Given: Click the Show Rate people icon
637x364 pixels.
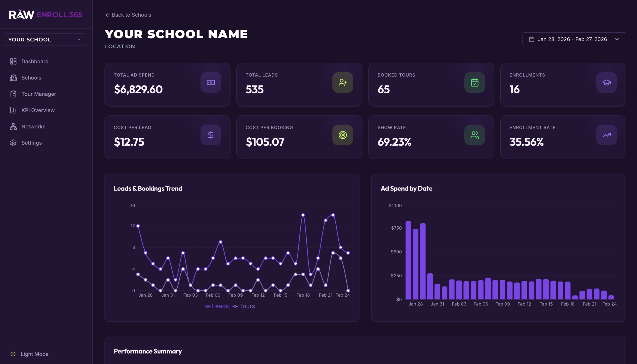Looking at the screenshot, I should (474, 135).
